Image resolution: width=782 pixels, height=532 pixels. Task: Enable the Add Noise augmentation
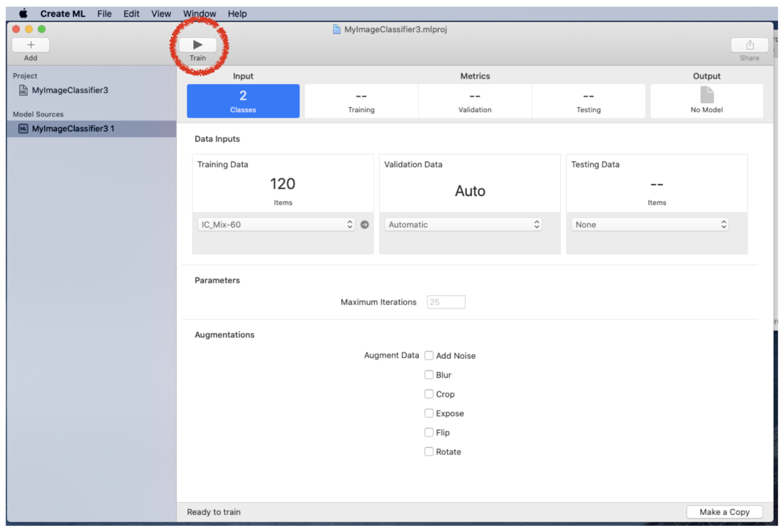[429, 356]
